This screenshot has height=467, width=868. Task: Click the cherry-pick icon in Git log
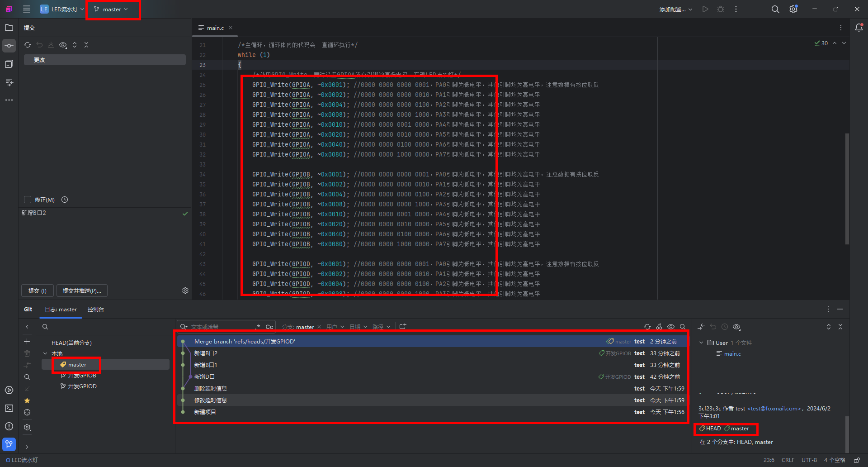pyautogui.click(x=659, y=327)
